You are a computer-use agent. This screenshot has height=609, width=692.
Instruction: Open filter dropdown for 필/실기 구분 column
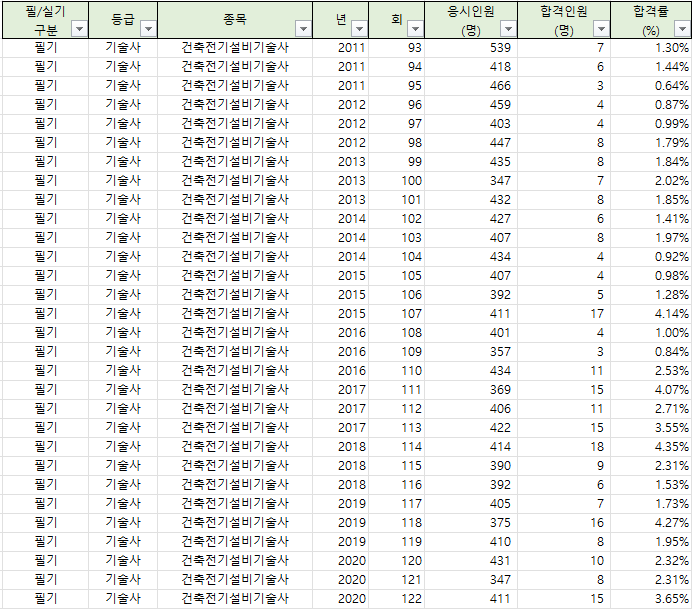pyautogui.click(x=79, y=29)
